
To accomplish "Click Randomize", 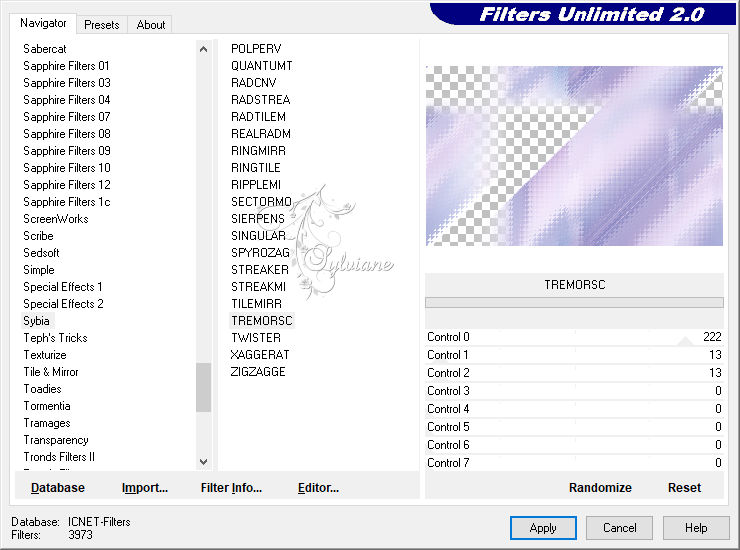I will coord(600,488).
